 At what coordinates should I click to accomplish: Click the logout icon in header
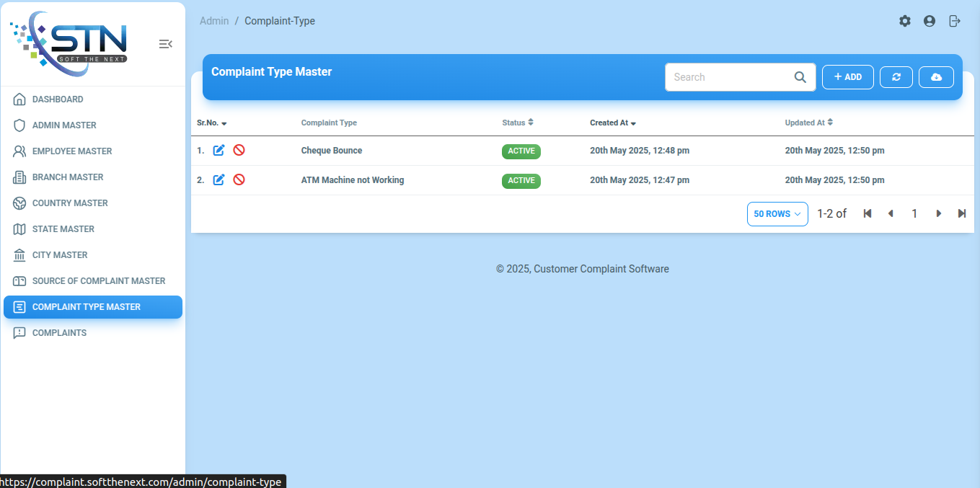[955, 22]
